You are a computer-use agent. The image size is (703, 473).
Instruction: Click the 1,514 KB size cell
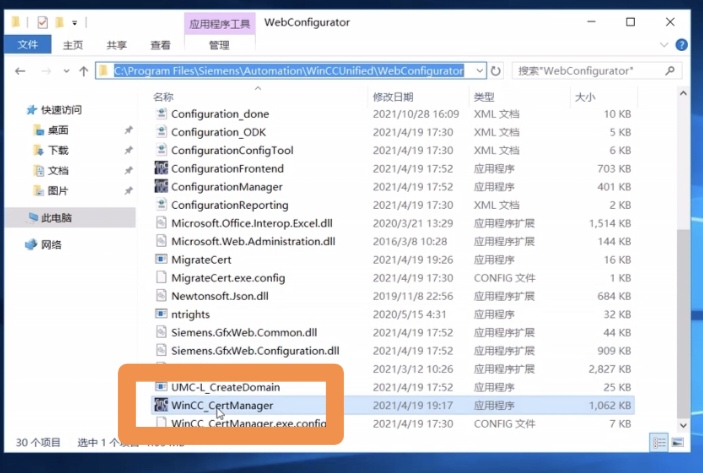click(610, 223)
